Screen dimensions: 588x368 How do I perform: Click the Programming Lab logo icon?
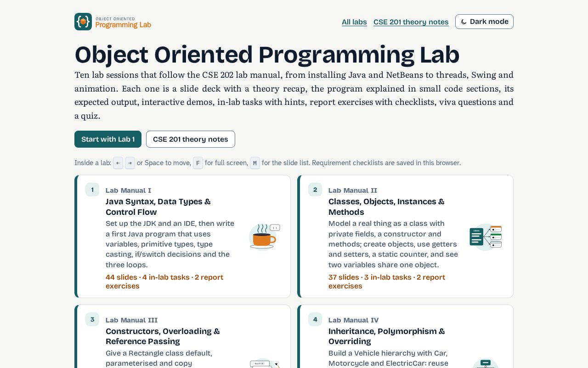pyautogui.click(x=83, y=22)
